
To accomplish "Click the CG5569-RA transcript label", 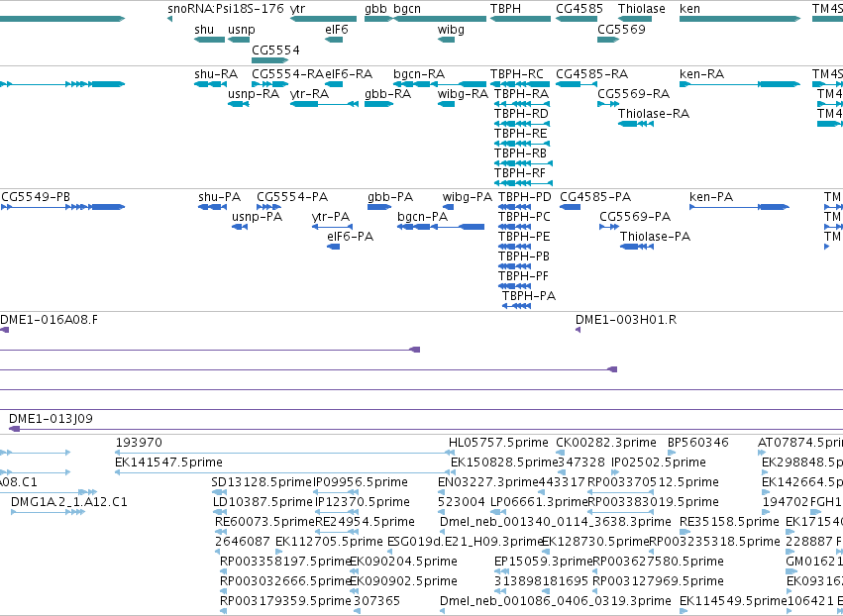I will click(633, 93).
